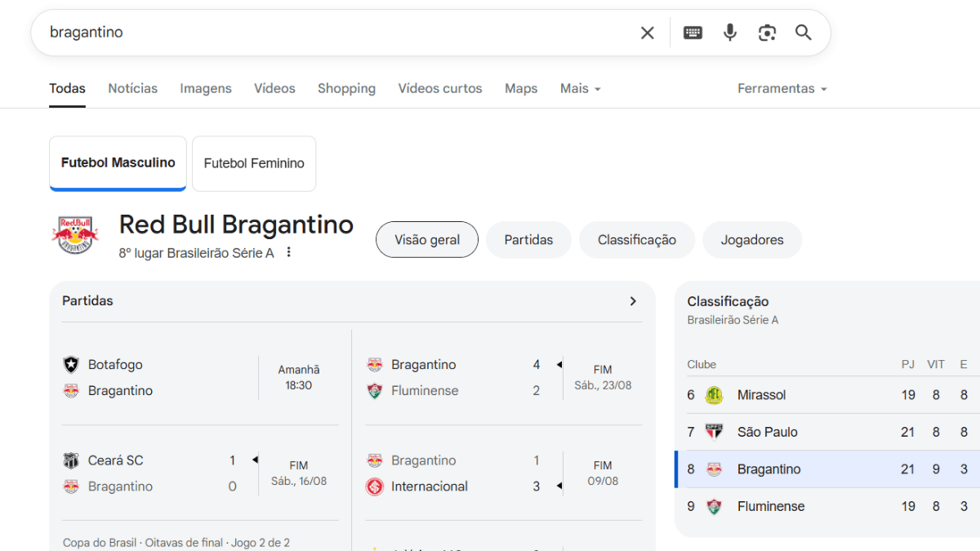
Task: Select the Futebol Feminino toggle
Action: (x=254, y=163)
